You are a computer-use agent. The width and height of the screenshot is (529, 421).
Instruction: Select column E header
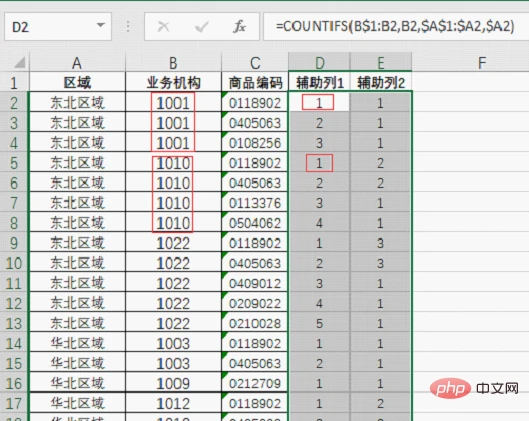click(x=381, y=63)
